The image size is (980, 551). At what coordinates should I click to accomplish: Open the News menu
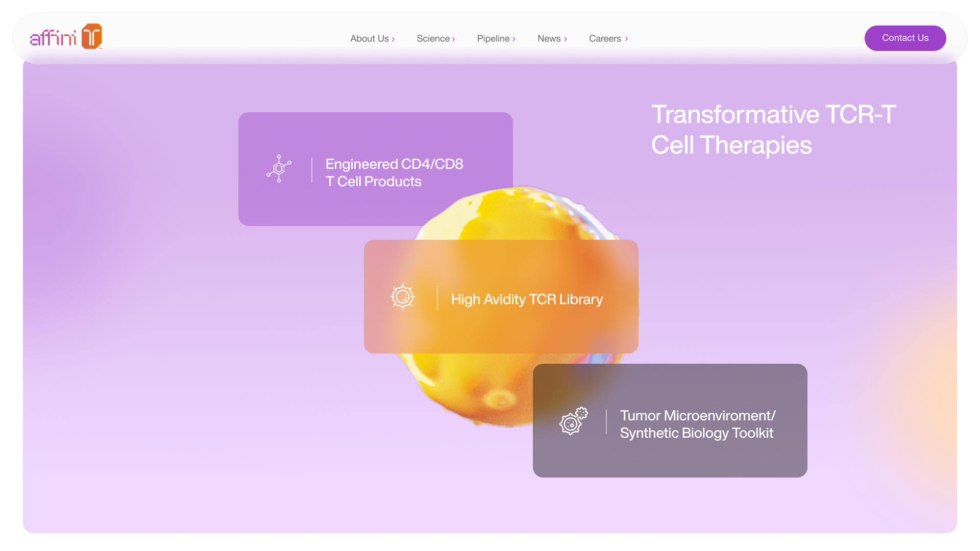(549, 39)
